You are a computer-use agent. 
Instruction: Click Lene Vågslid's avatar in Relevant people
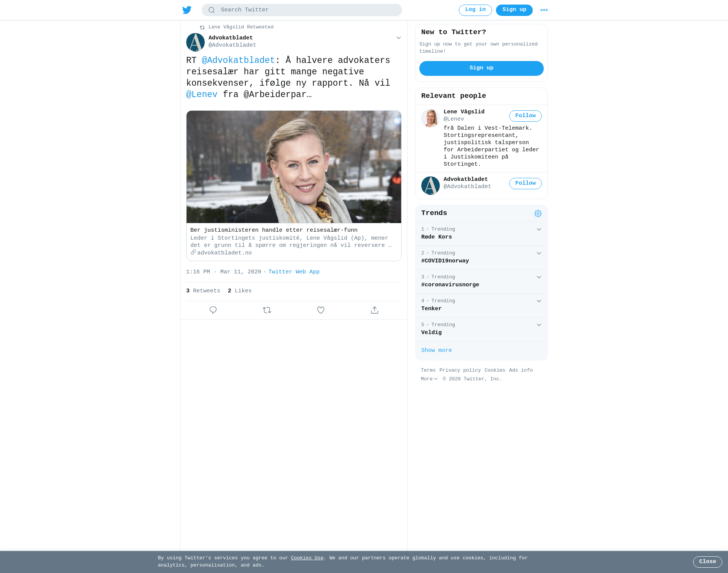(430, 118)
